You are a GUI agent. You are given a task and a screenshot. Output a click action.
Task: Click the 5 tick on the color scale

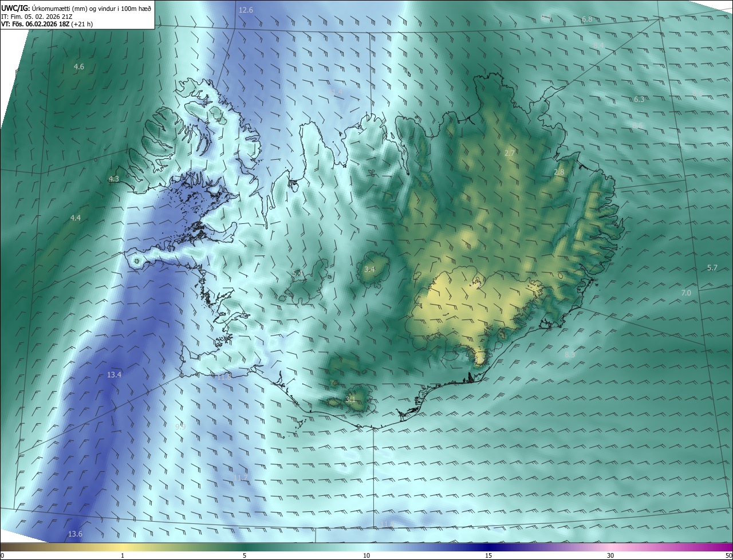(245, 556)
